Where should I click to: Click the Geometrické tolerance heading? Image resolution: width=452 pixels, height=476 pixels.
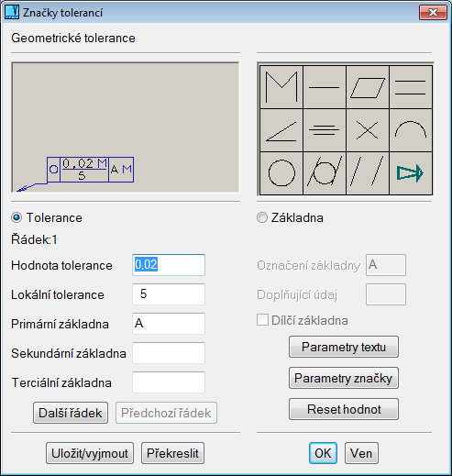pyautogui.click(x=73, y=39)
